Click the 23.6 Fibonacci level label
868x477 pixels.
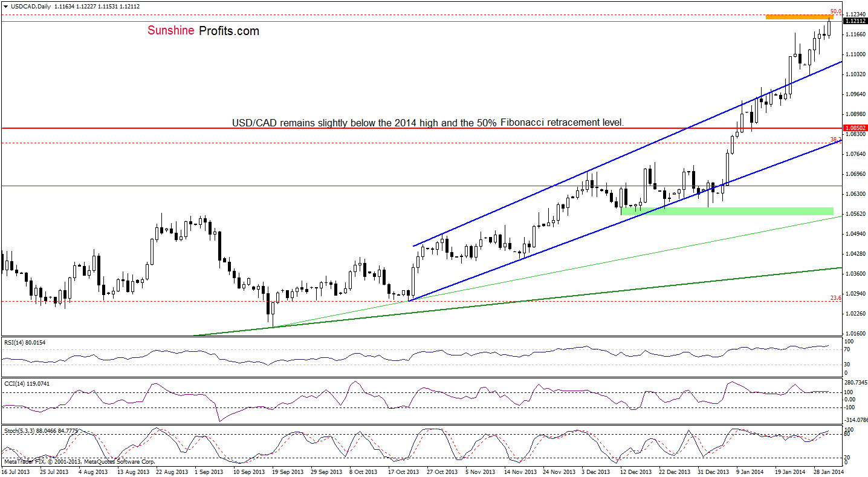pyautogui.click(x=835, y=297)
